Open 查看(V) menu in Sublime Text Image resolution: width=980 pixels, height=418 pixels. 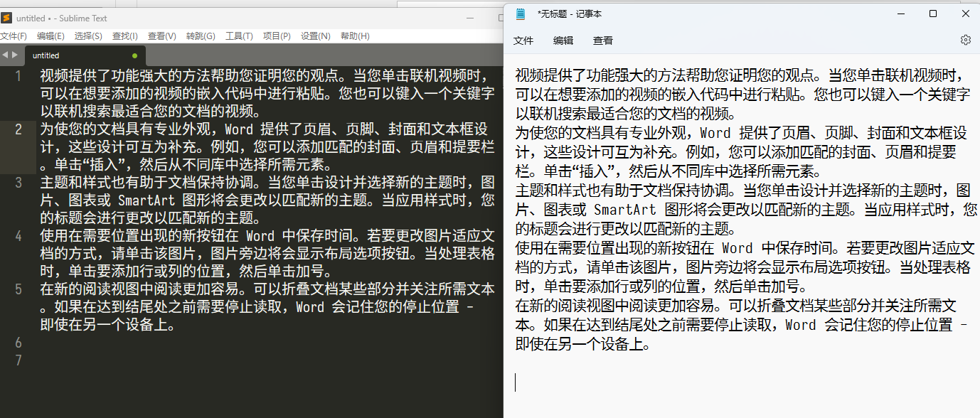[162, 36]
